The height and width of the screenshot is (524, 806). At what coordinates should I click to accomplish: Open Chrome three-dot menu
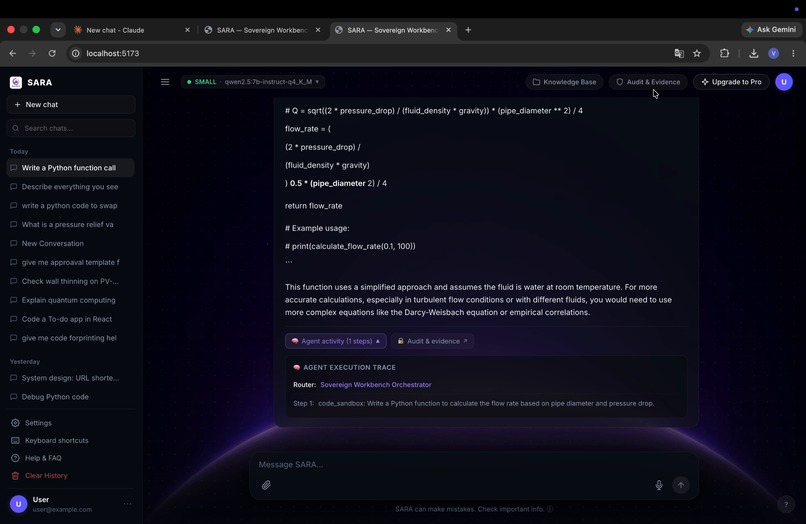[793, 53]
